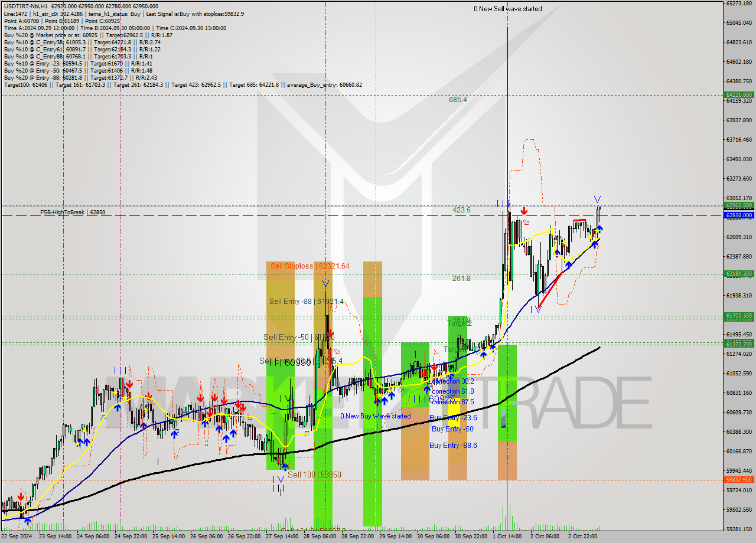
Task: Select the Buy Entry -23.6 label
Action: pyautogui.click(x=453, y=418)
